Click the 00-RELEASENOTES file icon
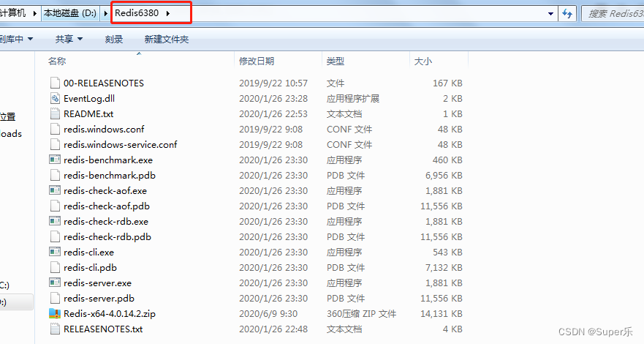Image resolution: width=644 pixels, height=344 pixels. (55, 83)
